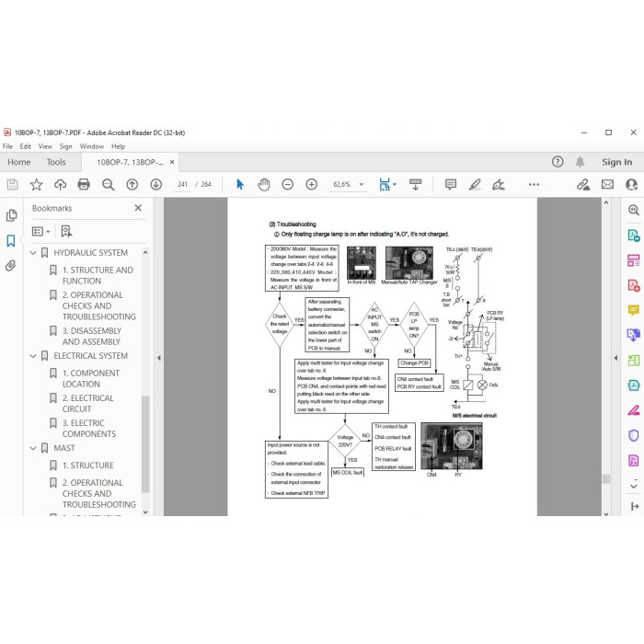Click the page number field showing 241
This screenshot has width=644, height=644.
[182, 184]
